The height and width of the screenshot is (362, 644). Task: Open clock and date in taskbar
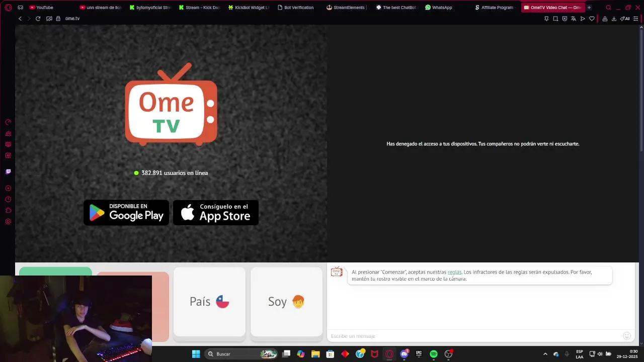pos(627,354)
